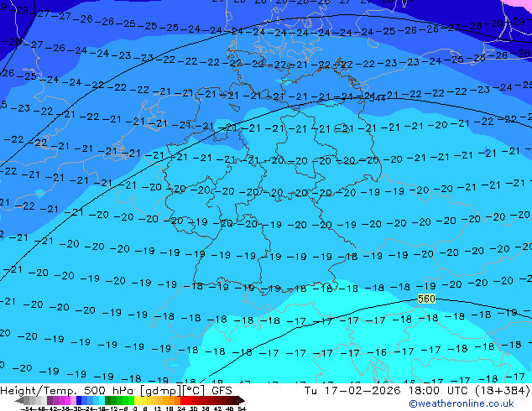
Task: Click the dark blue legend swatch near -30
Action: (x=79, y=400)
